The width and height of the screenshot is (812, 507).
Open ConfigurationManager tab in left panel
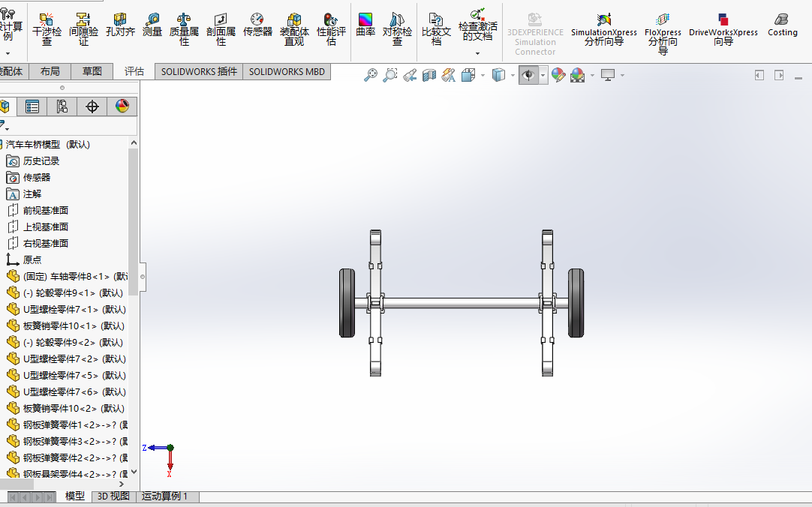(x=62, y=106)
